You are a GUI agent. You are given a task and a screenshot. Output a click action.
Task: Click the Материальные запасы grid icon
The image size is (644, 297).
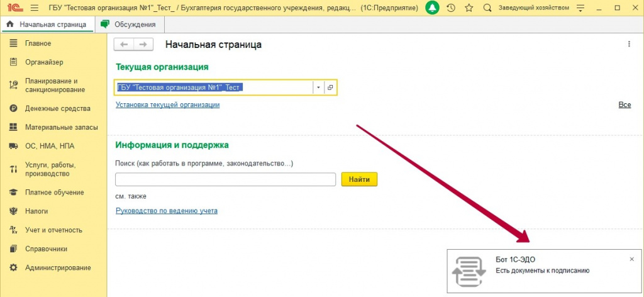pyautogui.click(x=14, y=127)
